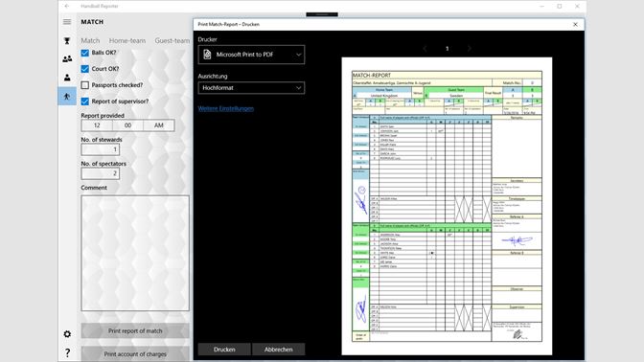
Task: Toggle Report of supervisor checkbox
Action: 85,102
